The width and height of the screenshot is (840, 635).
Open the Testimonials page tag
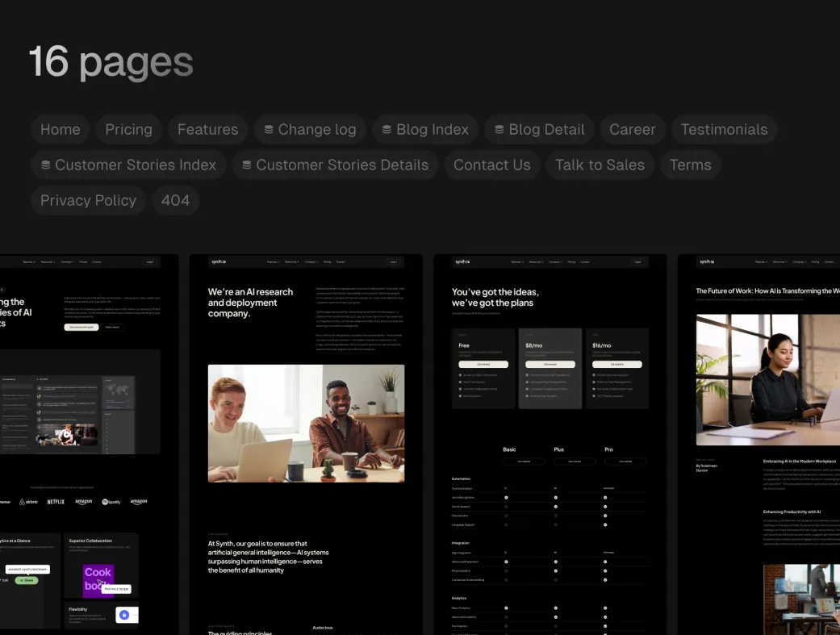(x=724, y=130)
